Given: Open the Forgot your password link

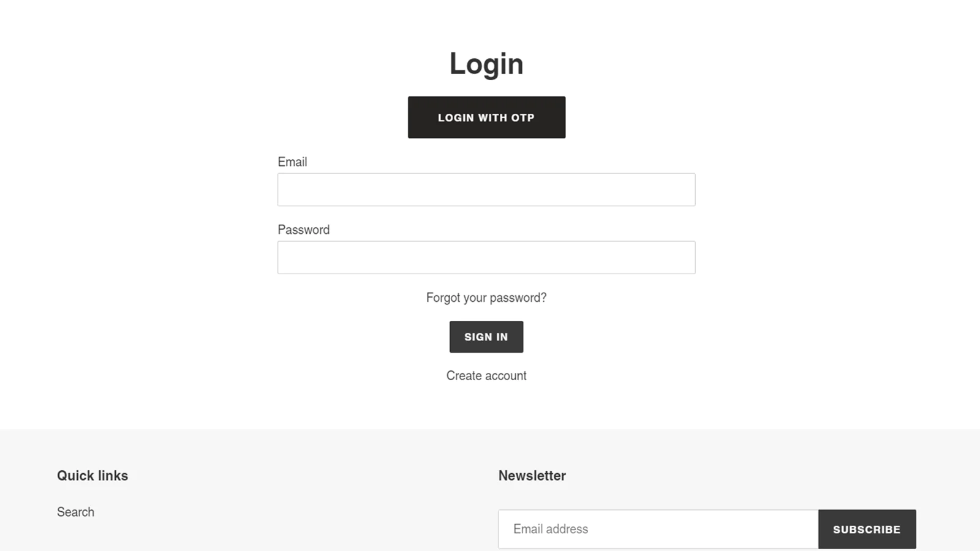Looking at the screenshot, I should pos(486,298).
